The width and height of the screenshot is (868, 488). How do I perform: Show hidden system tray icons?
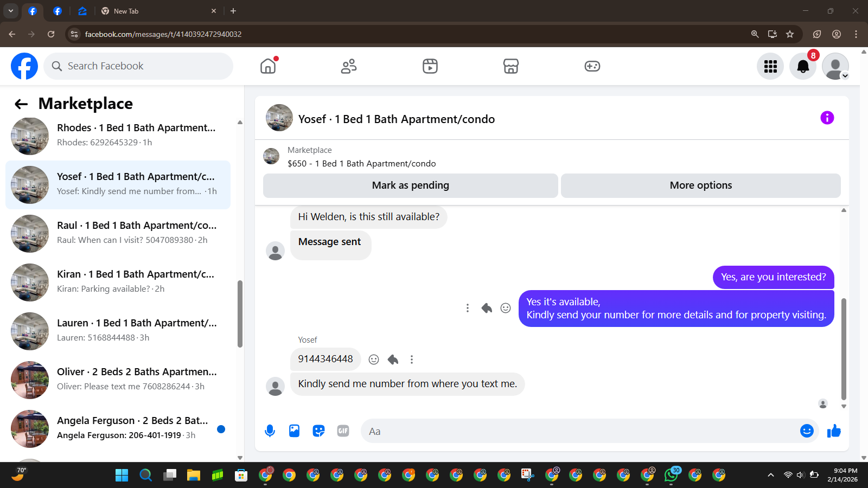pyautogui.click(x=770, y=475)
